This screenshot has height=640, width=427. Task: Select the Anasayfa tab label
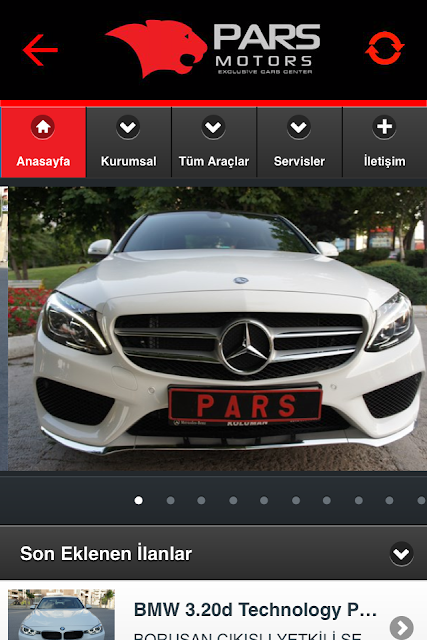point(43,161)
